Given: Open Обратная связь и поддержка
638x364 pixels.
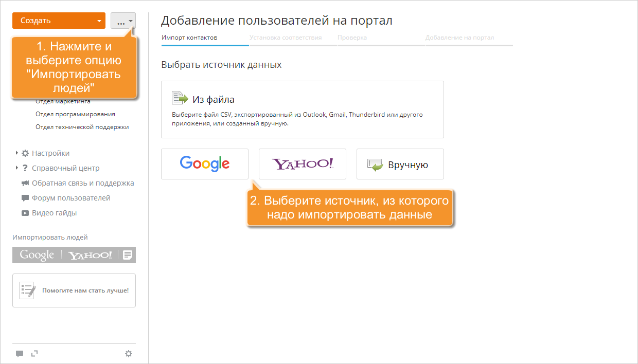Looking at the screenshot, I should click(x=83, y=183).
